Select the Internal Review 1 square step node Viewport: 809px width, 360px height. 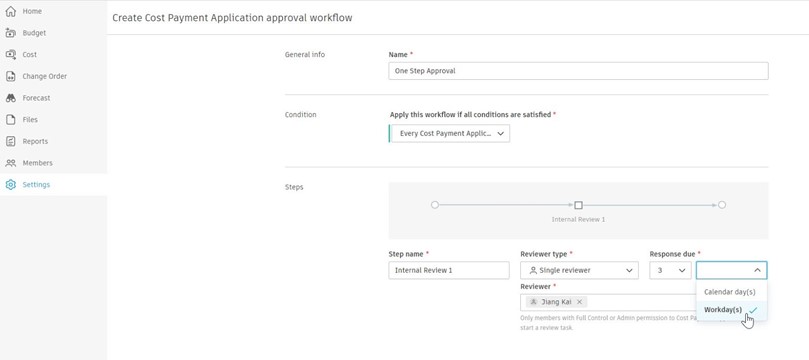578,205
